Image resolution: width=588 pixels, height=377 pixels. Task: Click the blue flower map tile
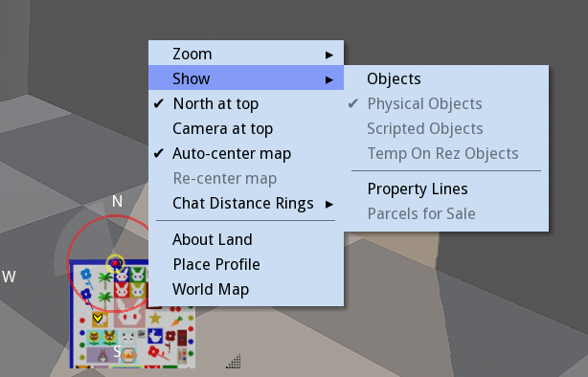86,275
